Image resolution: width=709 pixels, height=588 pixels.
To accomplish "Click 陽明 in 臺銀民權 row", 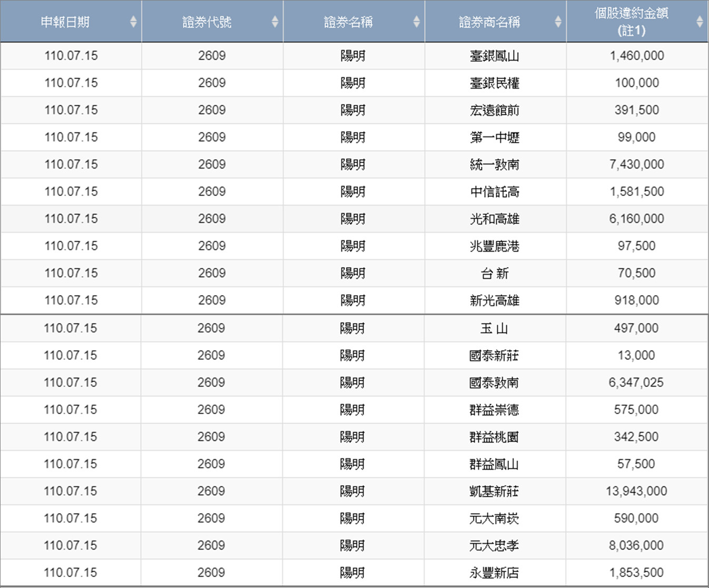I will click(x=353, y=83).
